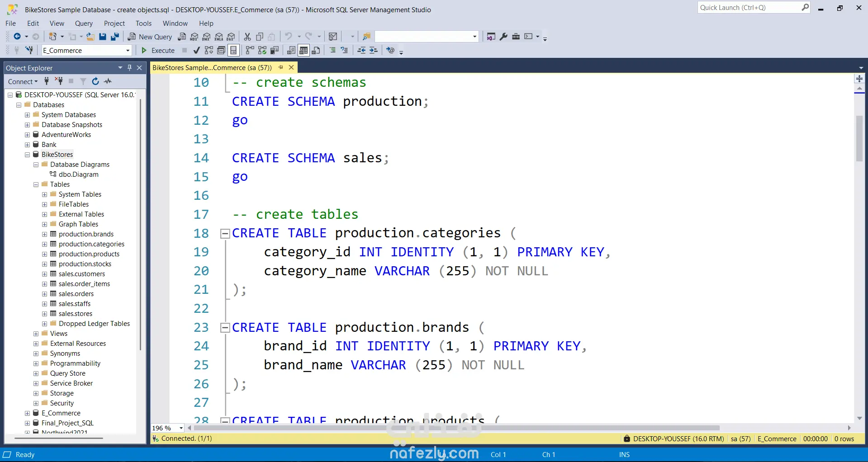Parse the query with the checkmark icon
Screen dimensions: 868x462
tap(197, 50)
